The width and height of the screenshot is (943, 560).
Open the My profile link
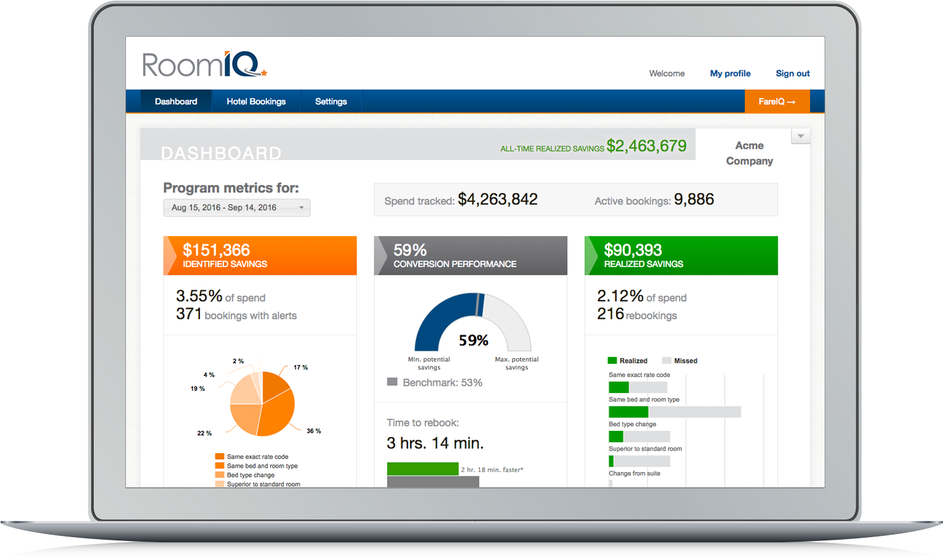click(x=730, y=73)
